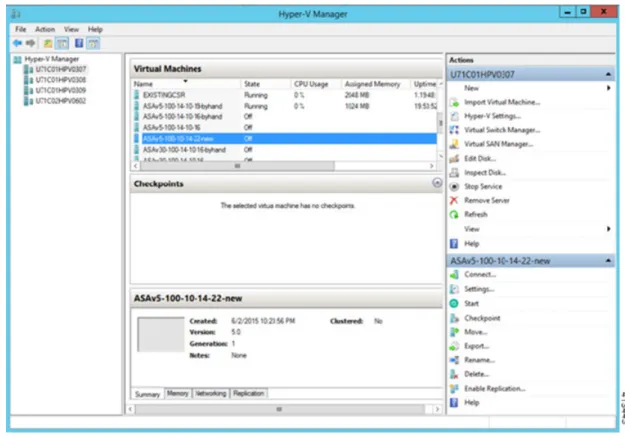Screen dimensions: 625x437
Task: Expand the New submenu arrow
Action: tap(608, 88)
